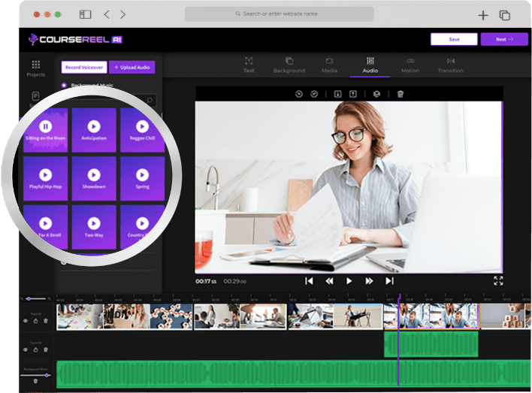Screen dimensions: 532x393
Task: Delete Track 01 using its trash icon
Action: tap(46, 321)
